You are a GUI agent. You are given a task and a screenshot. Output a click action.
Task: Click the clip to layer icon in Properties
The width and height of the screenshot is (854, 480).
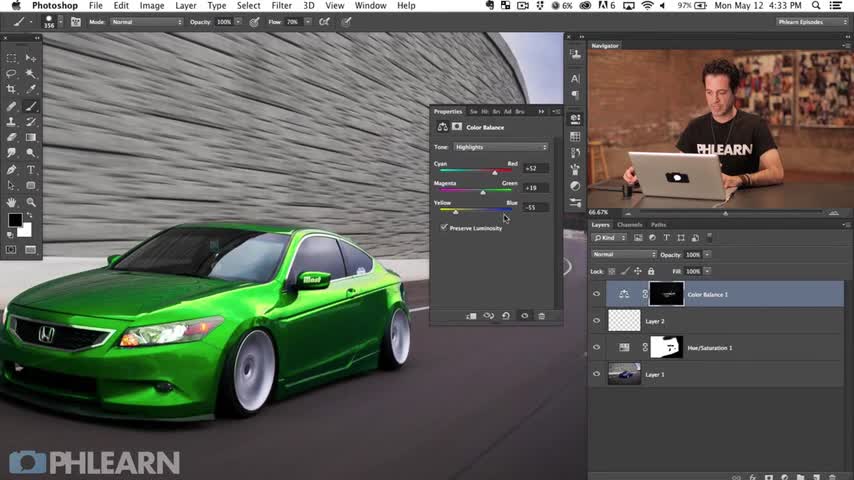(471, 316)
